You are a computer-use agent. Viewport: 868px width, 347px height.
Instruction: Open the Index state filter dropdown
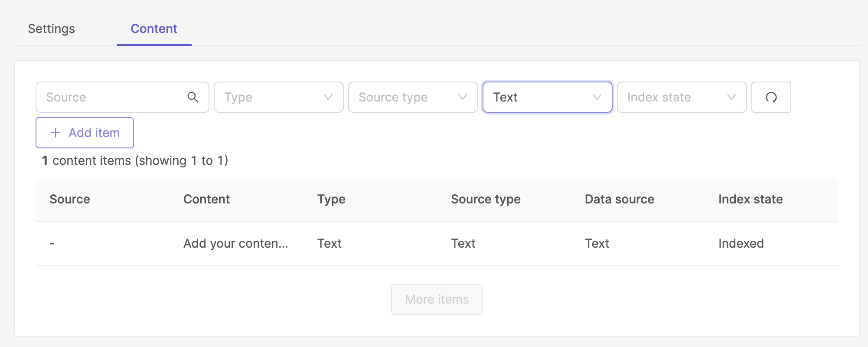[x=682, y=97]
